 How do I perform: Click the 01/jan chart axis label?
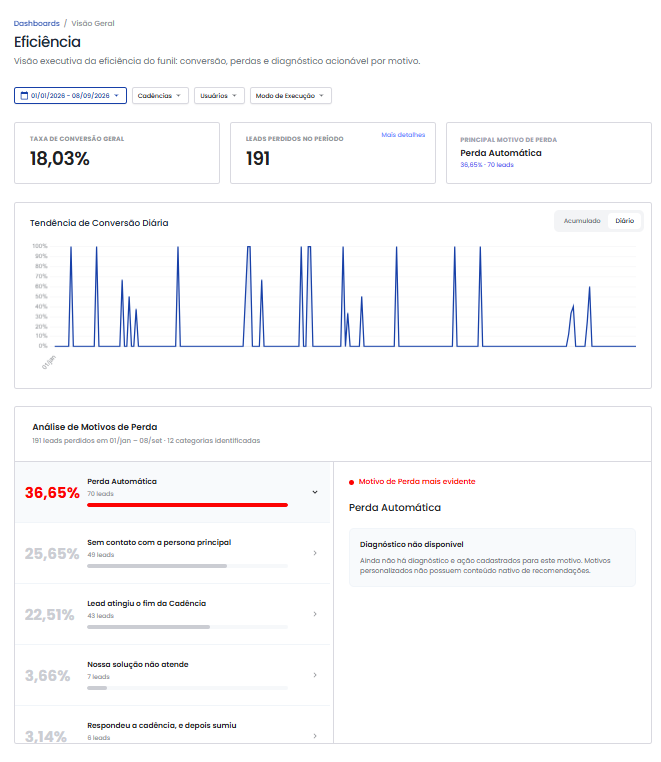click(x=49, y=362)
